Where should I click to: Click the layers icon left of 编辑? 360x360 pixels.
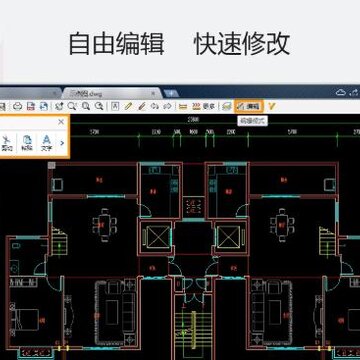coord(227,107)
